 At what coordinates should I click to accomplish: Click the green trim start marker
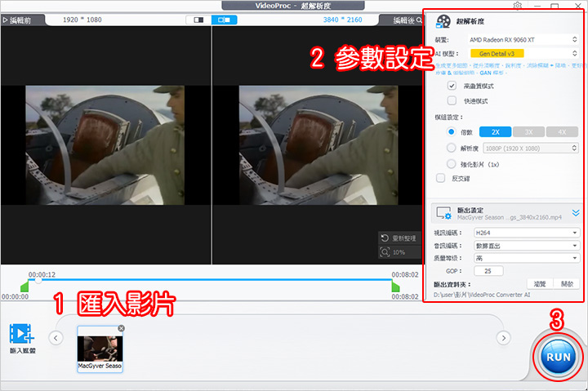pos(24,287)
